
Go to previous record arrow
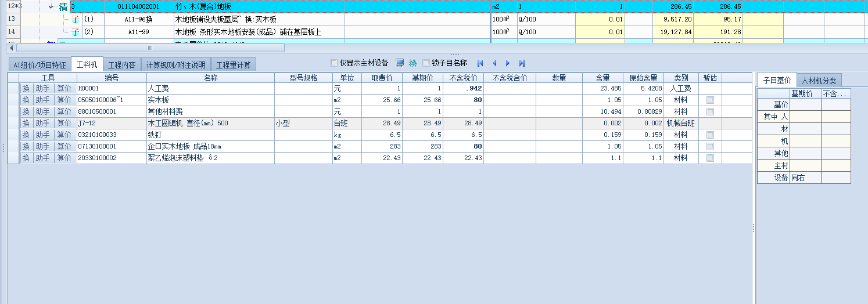pos(494,63)
